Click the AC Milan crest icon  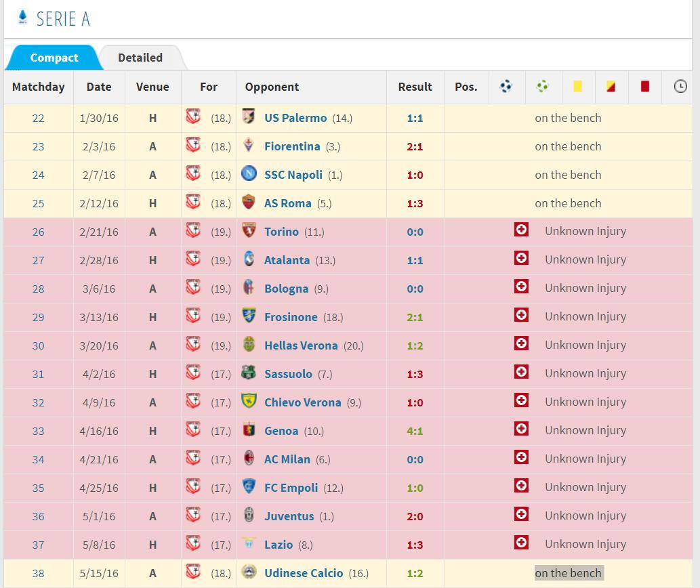[249, 458]
